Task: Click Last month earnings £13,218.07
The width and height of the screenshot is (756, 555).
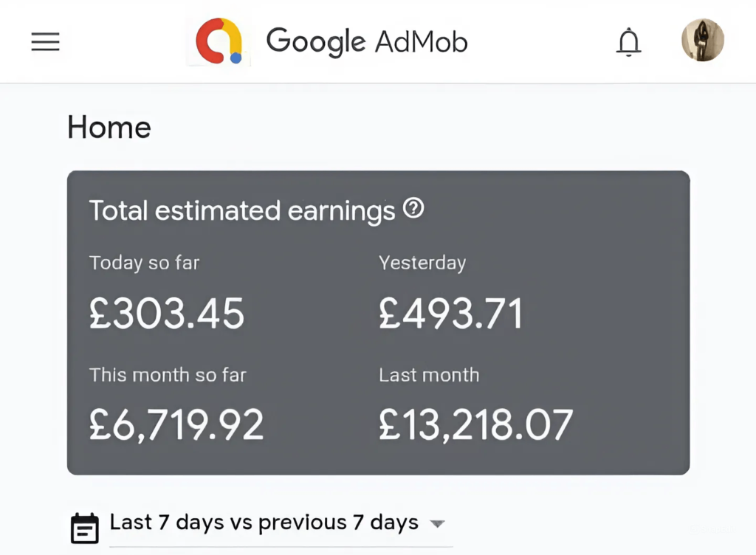Action: point(475,425)
